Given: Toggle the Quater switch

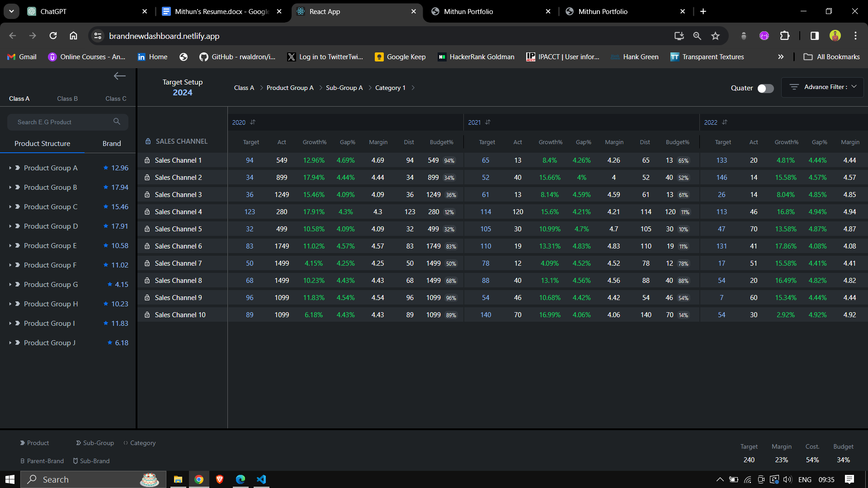Looking at the screenshot, I should pos(765,89).
